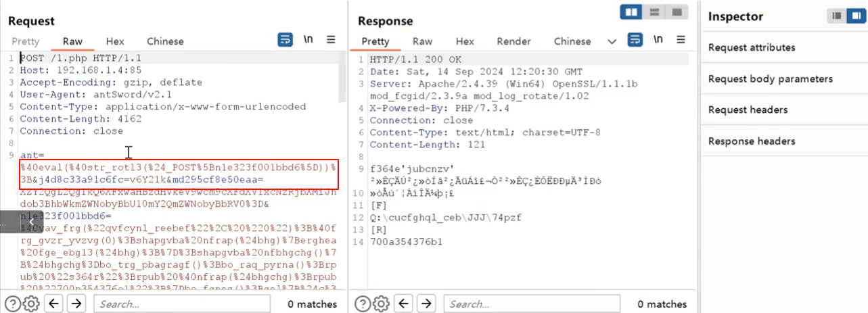This screenshot has height=313, width=868.
Task: Toggle word wrap in Request panel
Action: point(285,40)
